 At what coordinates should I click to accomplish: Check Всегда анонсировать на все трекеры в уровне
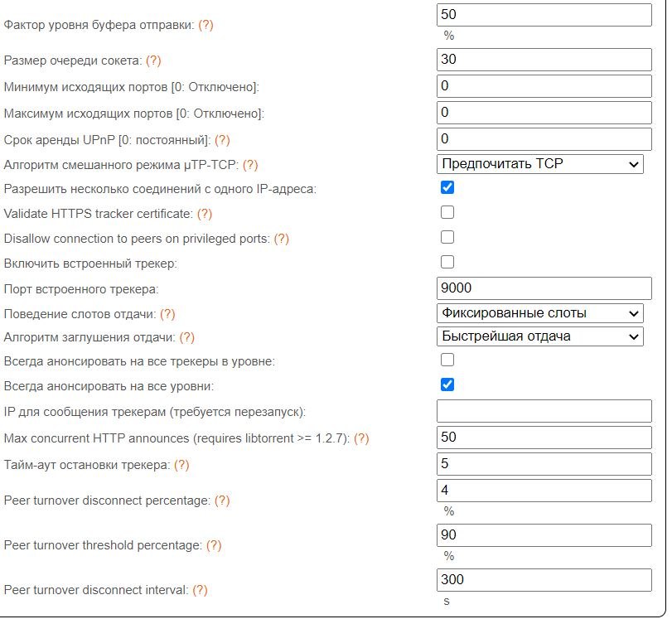pyautogui.click(x=447, y=360)
